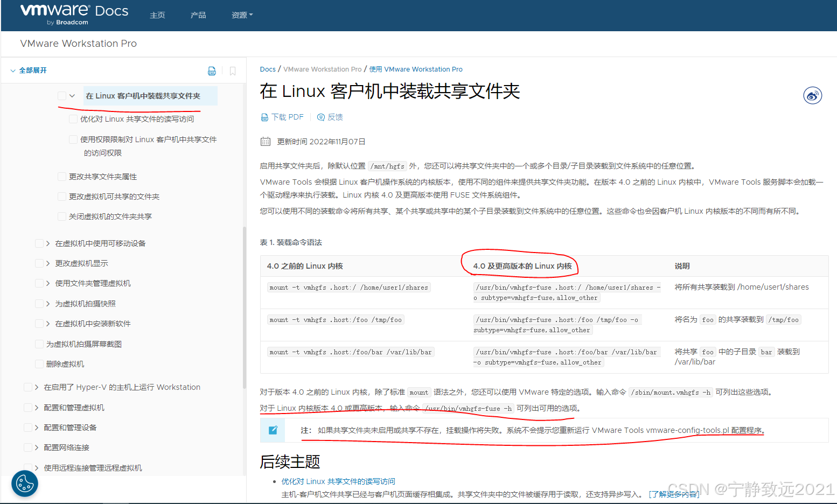This screenshot has width=837, height=504.
Task: Expand 配置和管理虚拟机 tree node
Action: coord(37,408)
